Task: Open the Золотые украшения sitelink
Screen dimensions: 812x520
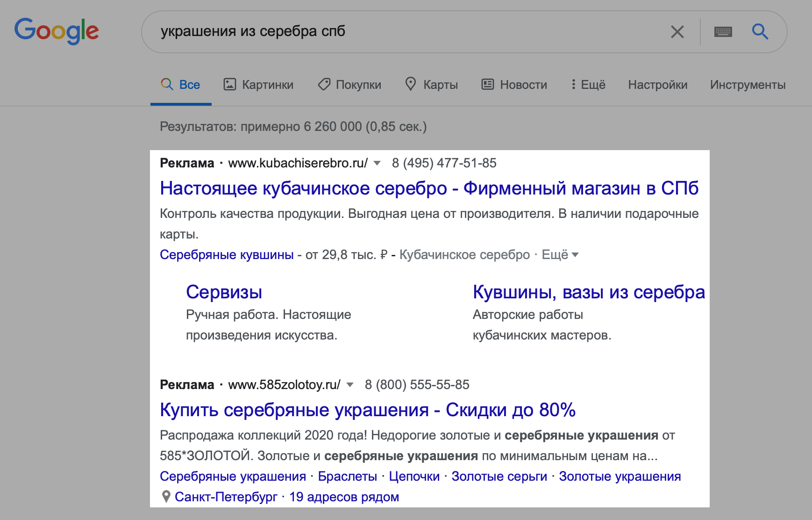Action: 620,477
